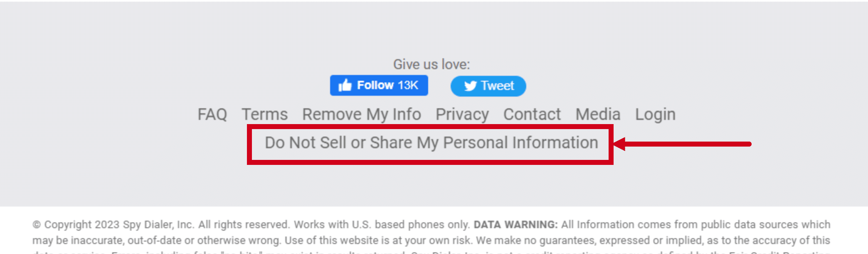This screenshot has width=868, height=254.
Task: Click the Twitter bird icon
Action: pos(470,86)
